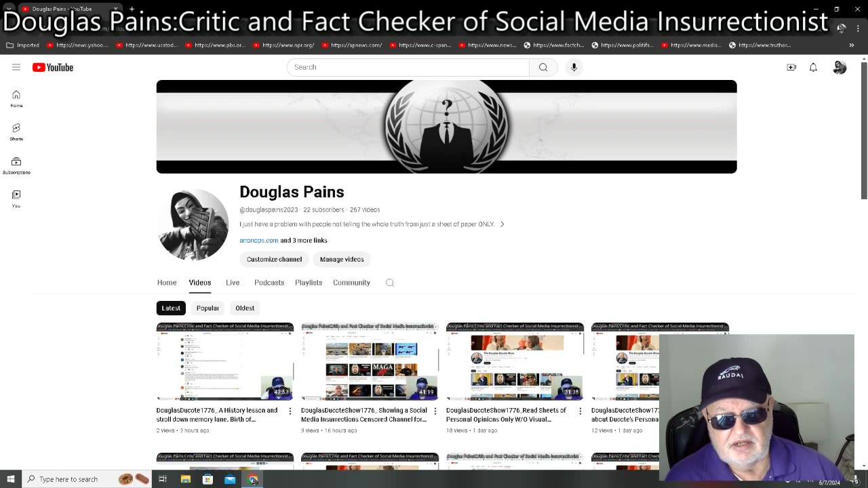Screen dimensions: 868x488
Task: Filter videos by Oldest
Action: [245, 308]
